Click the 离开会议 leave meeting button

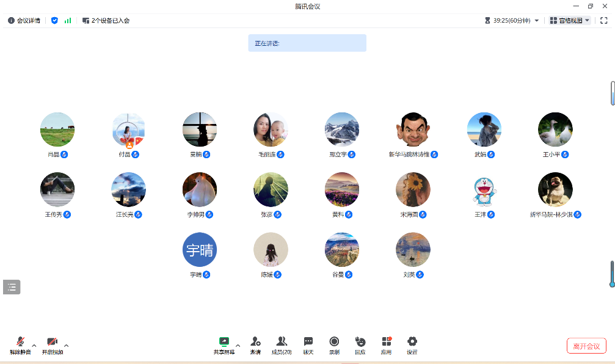tap(586, 346)
